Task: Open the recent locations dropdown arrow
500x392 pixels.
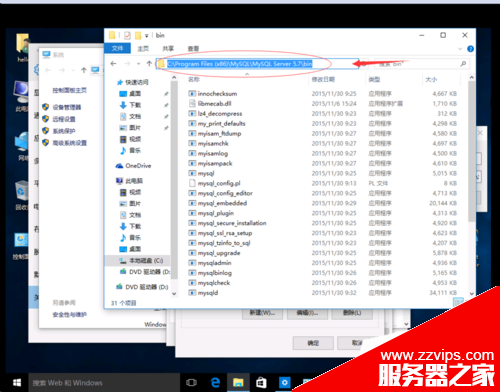Action: point(138,64)
